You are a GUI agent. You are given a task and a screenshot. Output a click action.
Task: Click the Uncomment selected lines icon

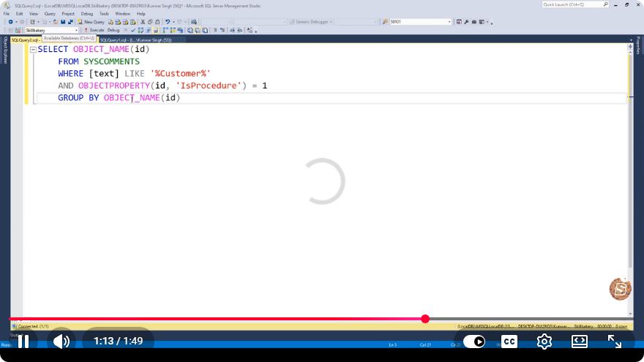[222, 30]
